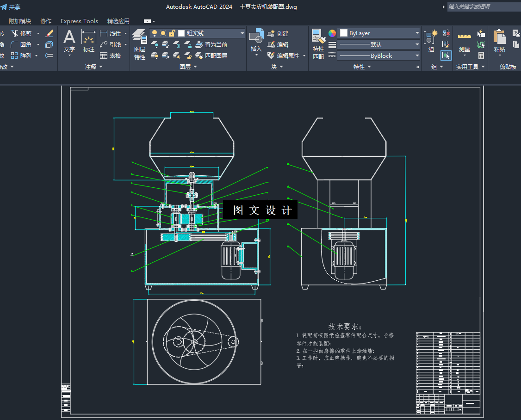Click the Ungroup icon
This screenshot has height=420, width=521.
pos(446,33)
